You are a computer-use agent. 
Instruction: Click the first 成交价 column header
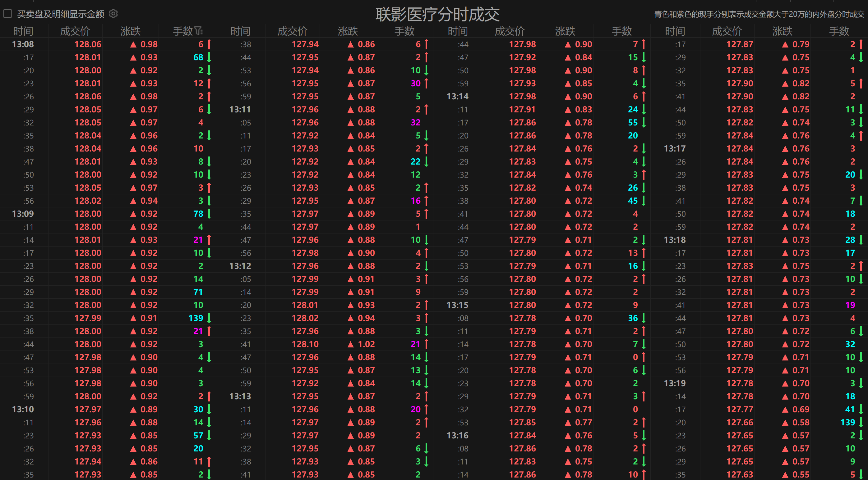(x=75, y=31)
